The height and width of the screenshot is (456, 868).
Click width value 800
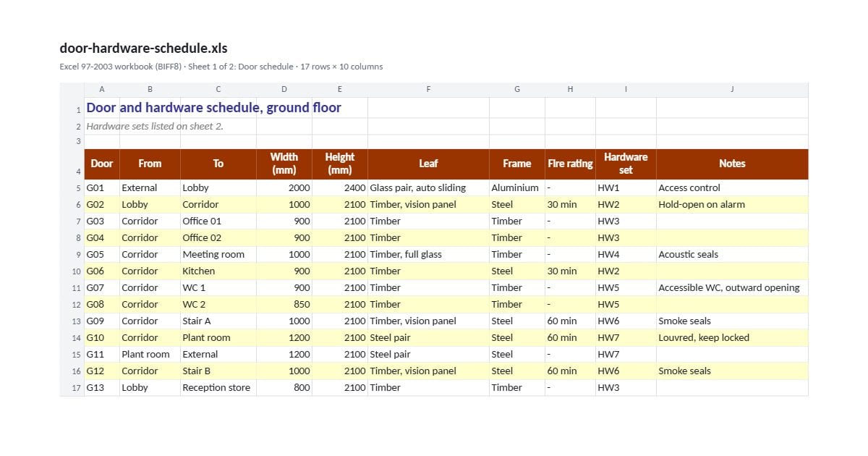click(284, 388)
